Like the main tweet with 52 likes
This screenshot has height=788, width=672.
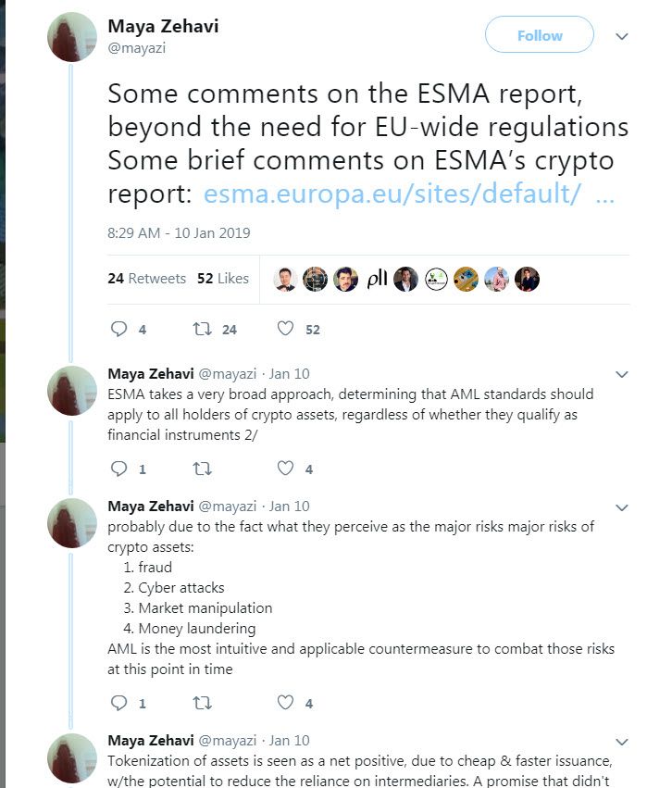coord(286,329)
